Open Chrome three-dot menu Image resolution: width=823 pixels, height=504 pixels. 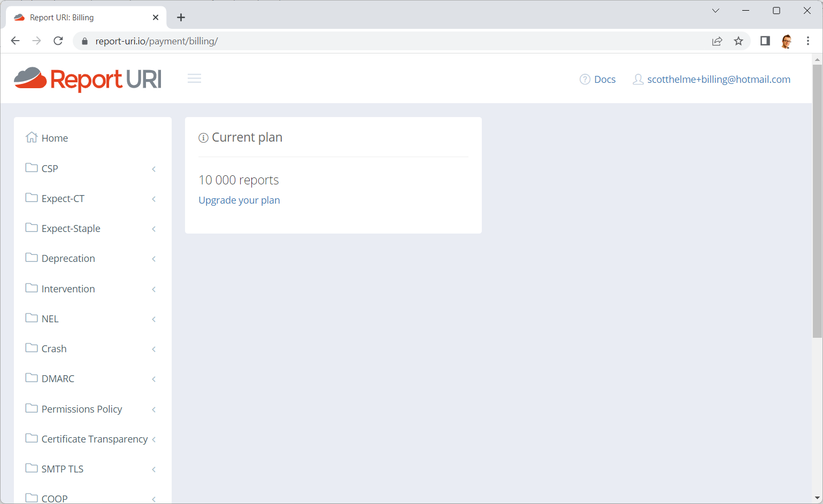pyautogui.click(x=808, y=41)
